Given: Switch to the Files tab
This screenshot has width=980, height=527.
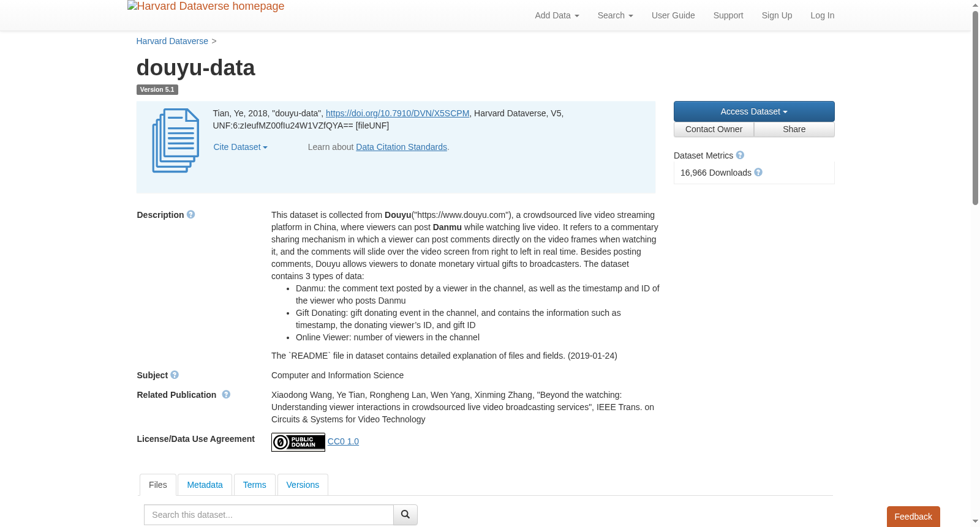Looking at the screenshot, I should 158,485.
